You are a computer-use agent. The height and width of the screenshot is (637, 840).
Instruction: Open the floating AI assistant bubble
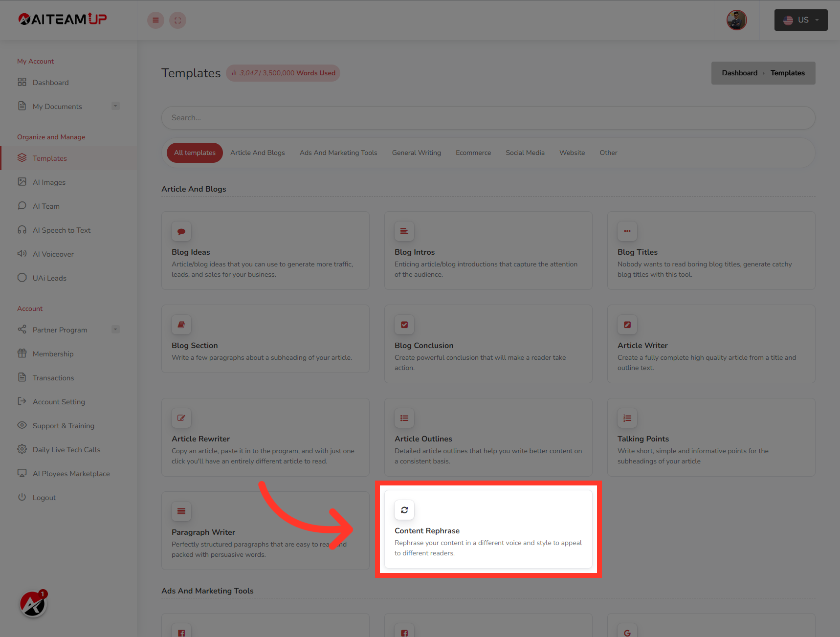coord(32,604)
